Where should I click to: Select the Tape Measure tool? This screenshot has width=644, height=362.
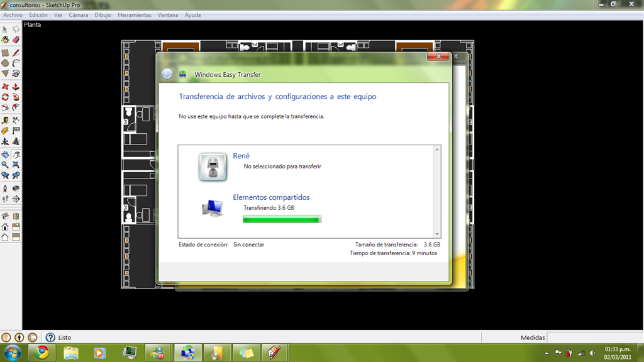(x=5, y=120)
